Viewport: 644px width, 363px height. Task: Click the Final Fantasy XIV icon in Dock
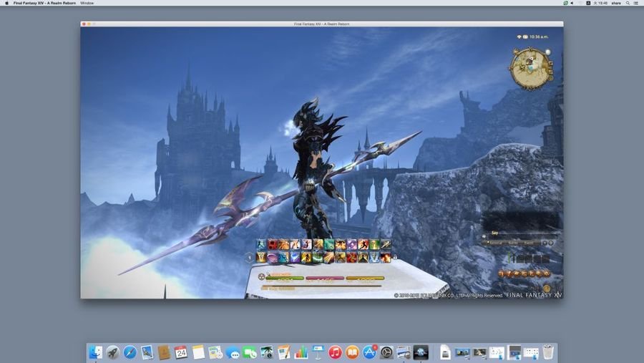click(421, 352)
